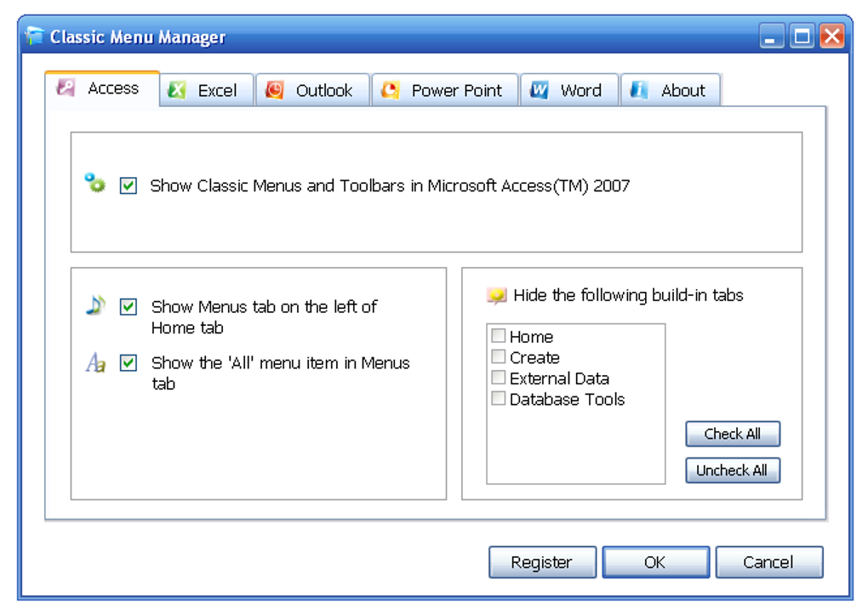Screen dimensions: 868x615
Task: Click the 'External Data' list text
Action: click(x=559, y=378)
